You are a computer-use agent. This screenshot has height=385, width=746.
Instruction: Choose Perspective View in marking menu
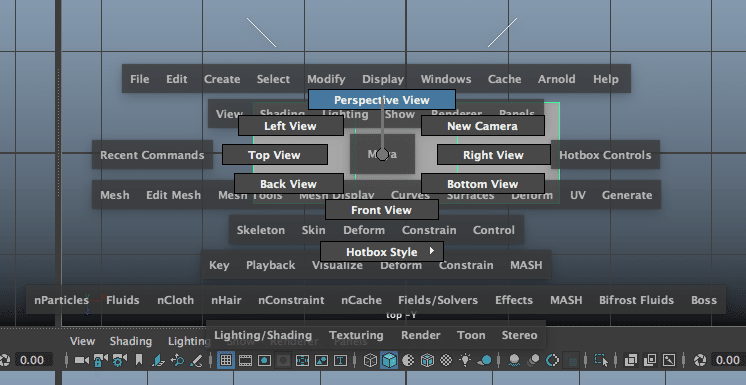pos(382,100)
